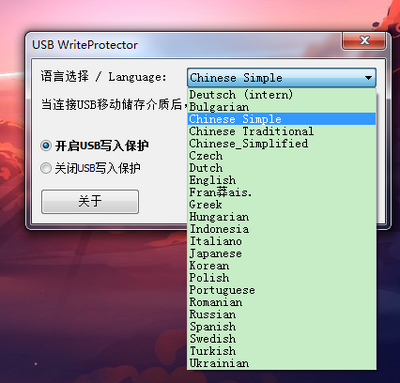
Task: Select Russian language option
Action: tap(282, 315)
